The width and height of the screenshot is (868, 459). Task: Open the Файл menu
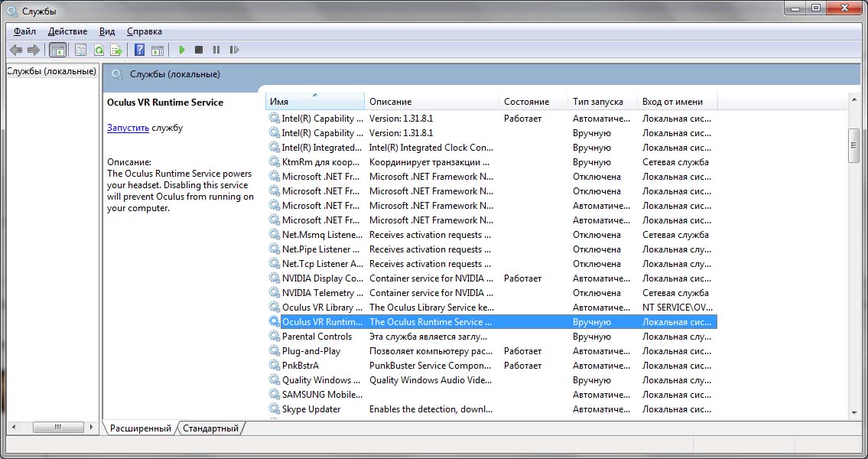tap(24, 31)
